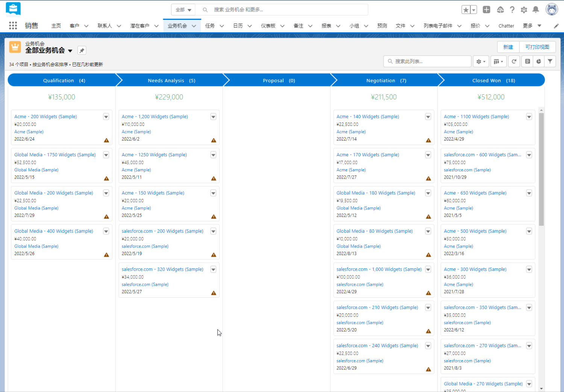Open the 联系人 tab

tap(105, 26)
